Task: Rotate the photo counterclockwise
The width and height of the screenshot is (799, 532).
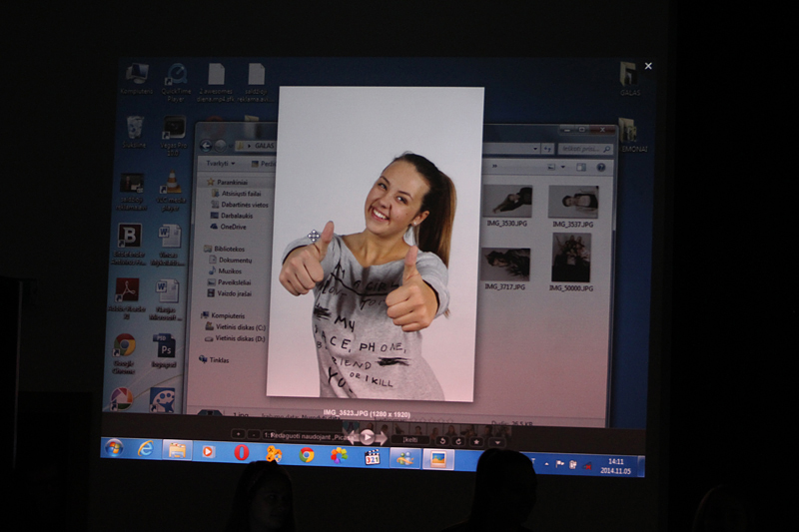Action: pos(442,441)
